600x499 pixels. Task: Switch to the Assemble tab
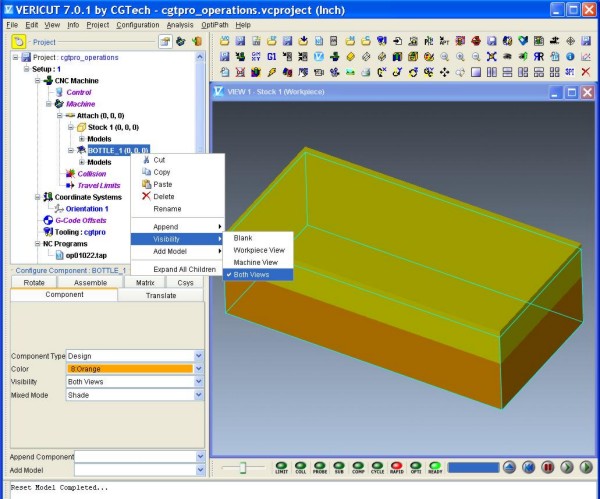point(90,282)
